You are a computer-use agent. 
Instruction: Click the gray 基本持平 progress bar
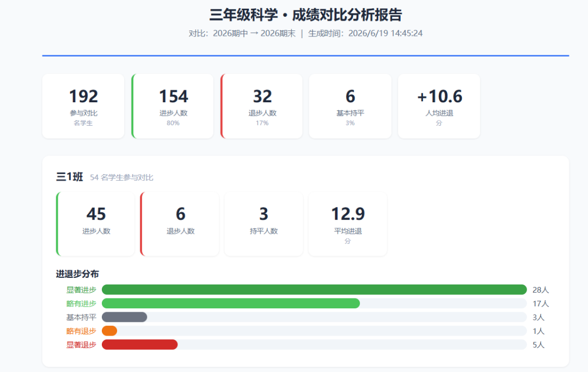tap(125, 317)
